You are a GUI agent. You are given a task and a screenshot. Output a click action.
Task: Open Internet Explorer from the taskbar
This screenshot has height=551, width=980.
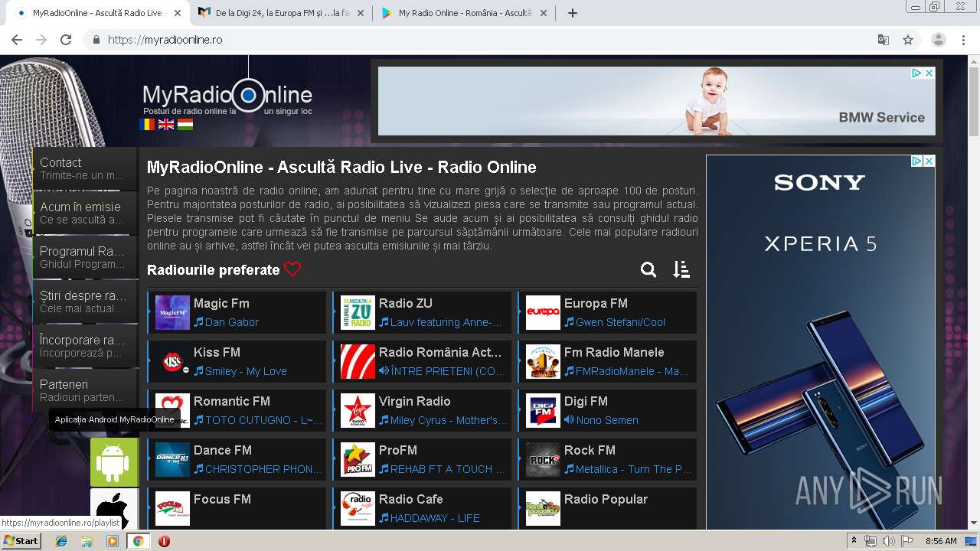click(x=61, y=541)
